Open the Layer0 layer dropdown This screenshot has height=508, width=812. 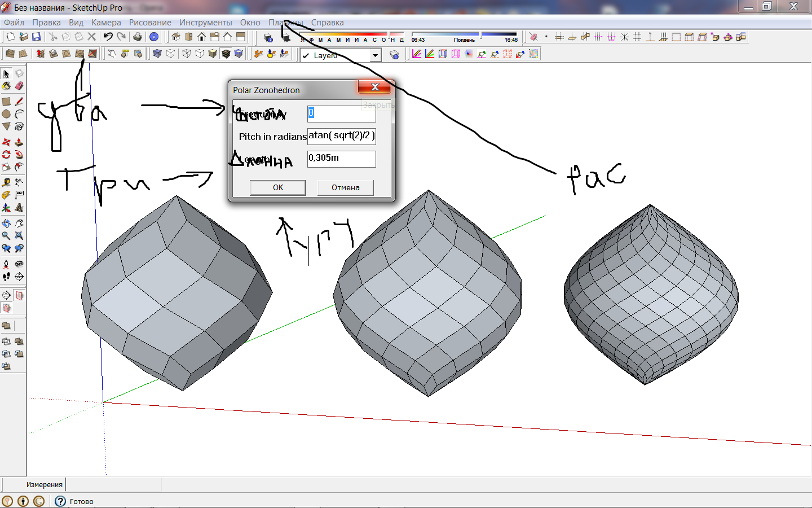click(x=376, y=55)
